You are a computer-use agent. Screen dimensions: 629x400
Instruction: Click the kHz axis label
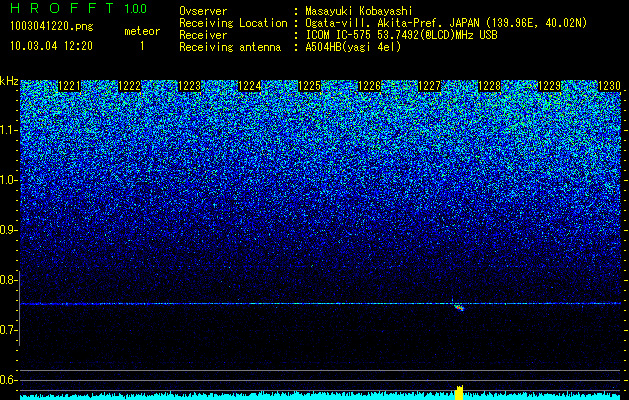pos(9,81)
